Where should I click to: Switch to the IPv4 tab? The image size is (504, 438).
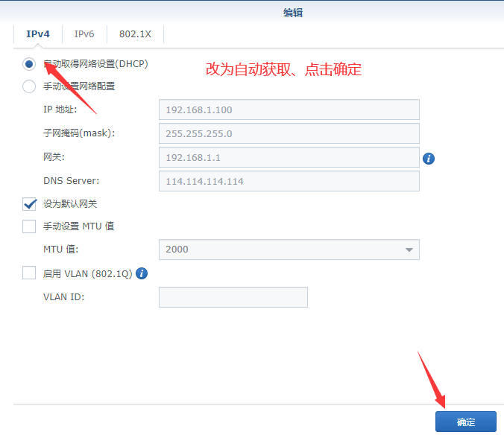38,34
